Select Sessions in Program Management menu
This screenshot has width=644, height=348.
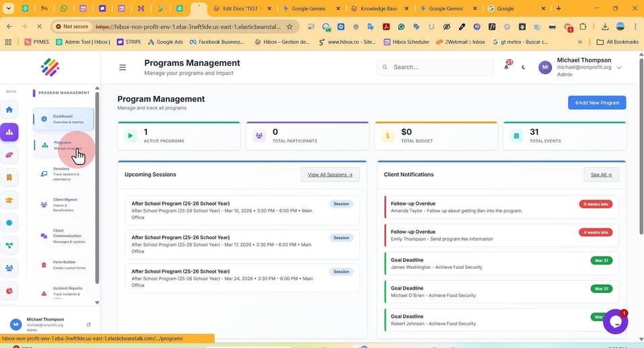tap(63, 174)
